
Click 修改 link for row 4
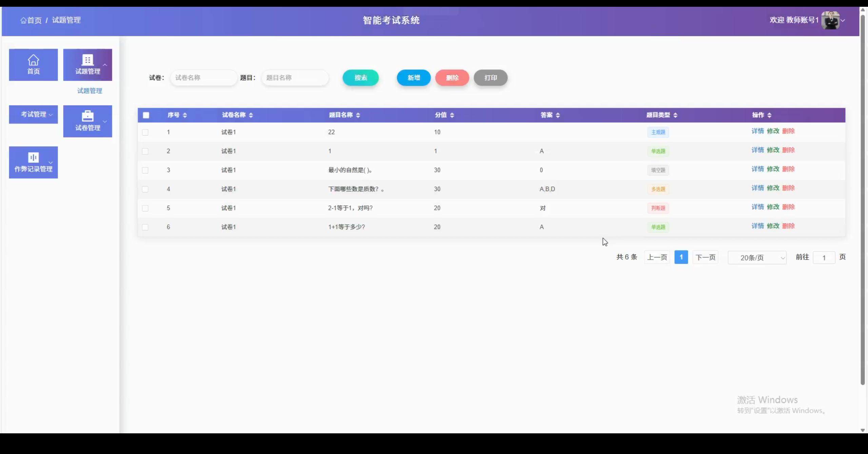(x=773, y=188)
